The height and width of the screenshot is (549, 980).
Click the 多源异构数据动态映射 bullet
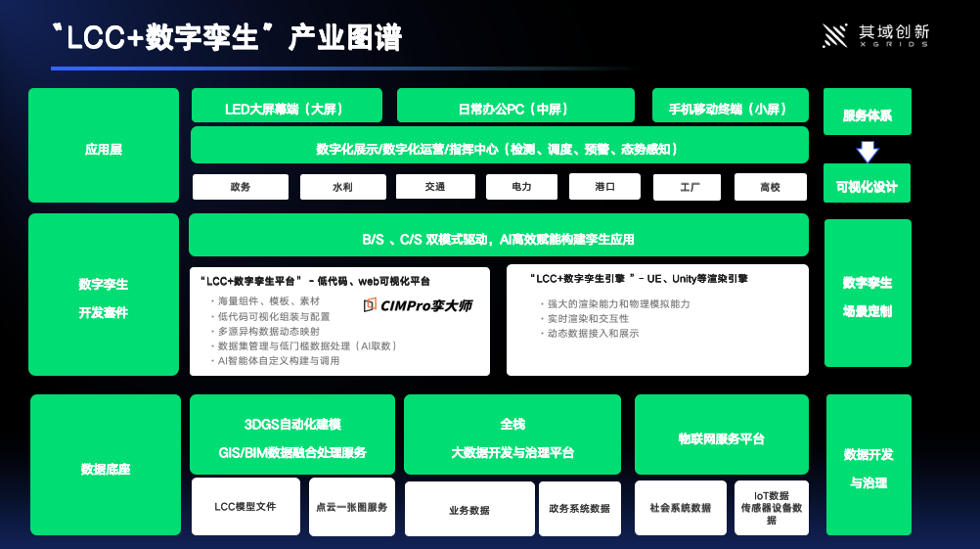tap(265, 332)
